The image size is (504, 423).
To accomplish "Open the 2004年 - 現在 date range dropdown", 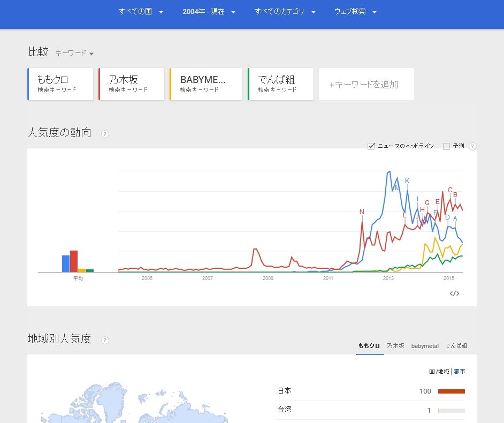I will 209,12.
